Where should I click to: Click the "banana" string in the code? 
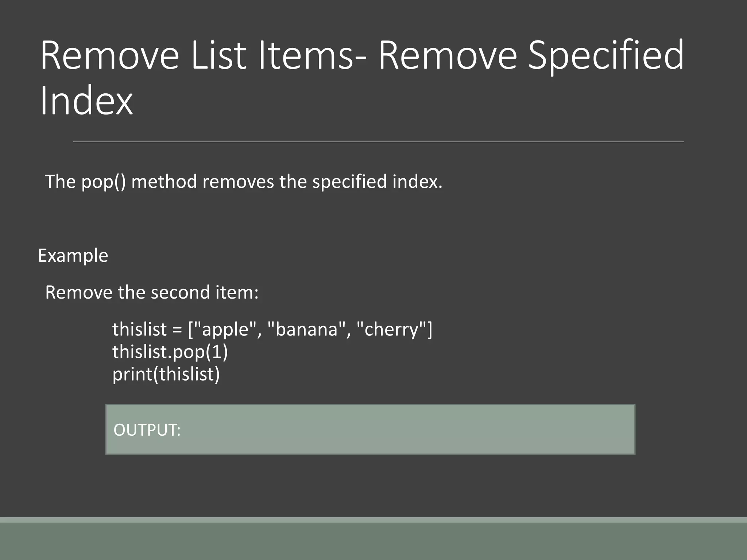tap(306, 330)
